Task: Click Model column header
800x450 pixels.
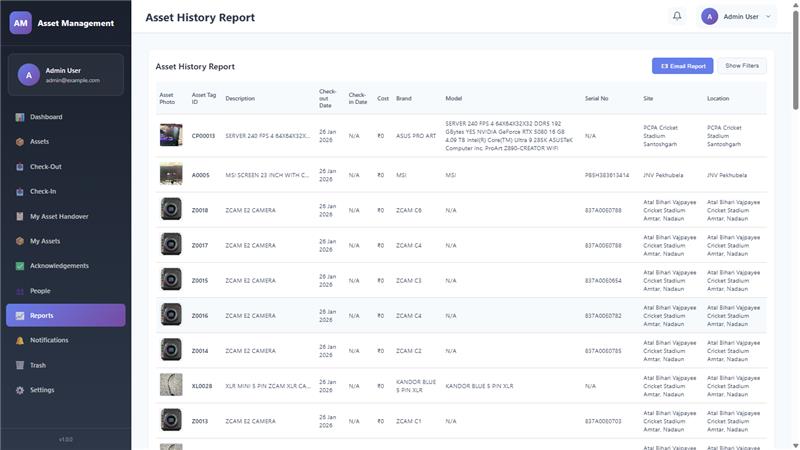Action: [x=454, y=98]
